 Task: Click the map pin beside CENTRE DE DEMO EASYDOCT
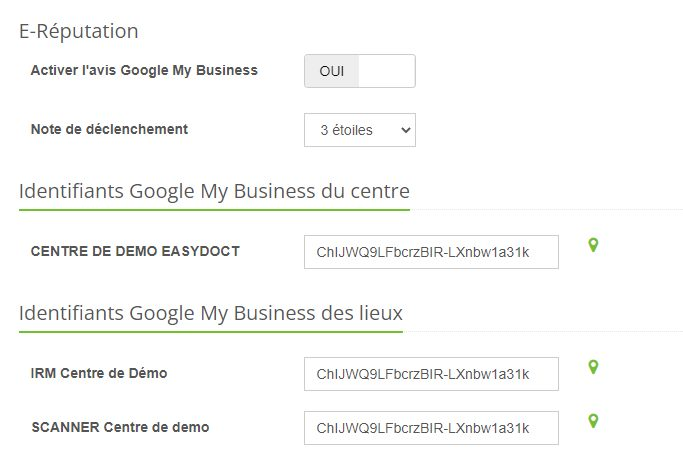click(593, 245)
